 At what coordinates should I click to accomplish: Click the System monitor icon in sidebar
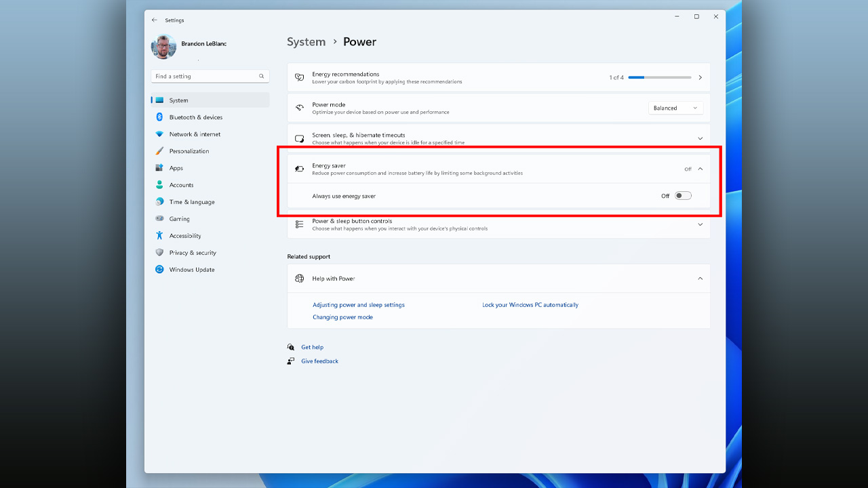(159, 100)
